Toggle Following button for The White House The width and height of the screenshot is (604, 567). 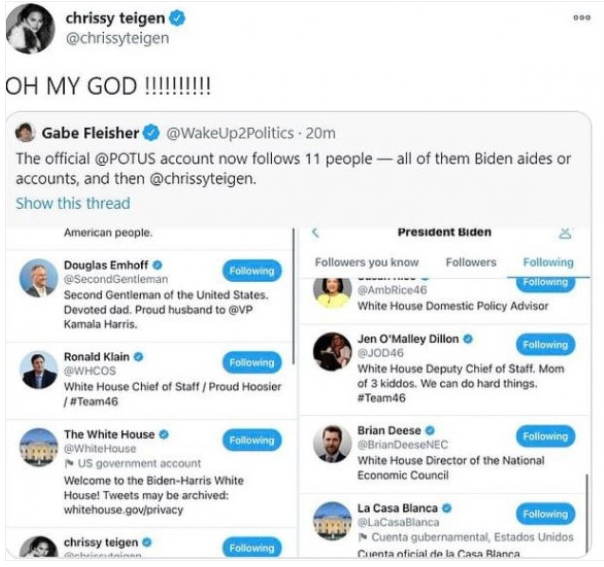click(x=251, y=440)
